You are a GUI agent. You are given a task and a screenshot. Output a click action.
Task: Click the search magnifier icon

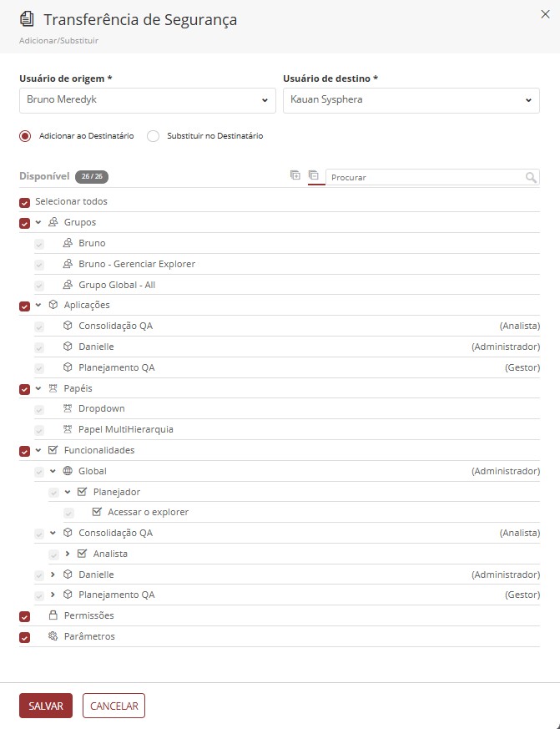[531, 177]
